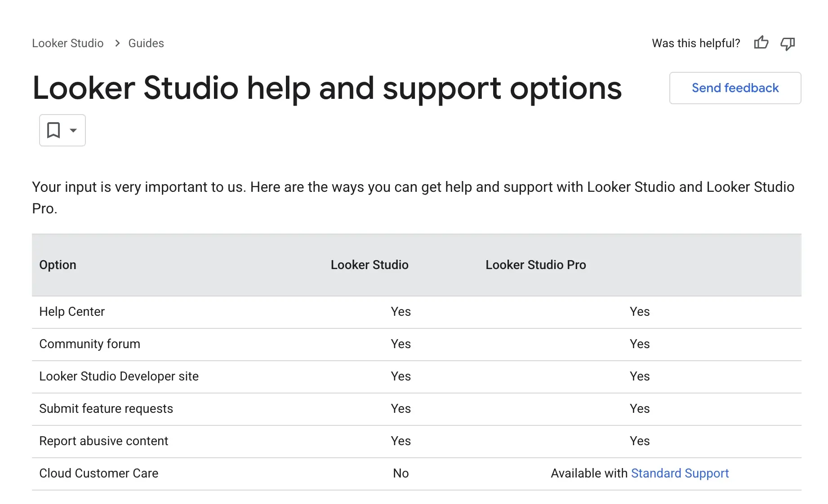The image size is (828, 504).
Task: Click the Help Center row label
Action: [72, 312]
